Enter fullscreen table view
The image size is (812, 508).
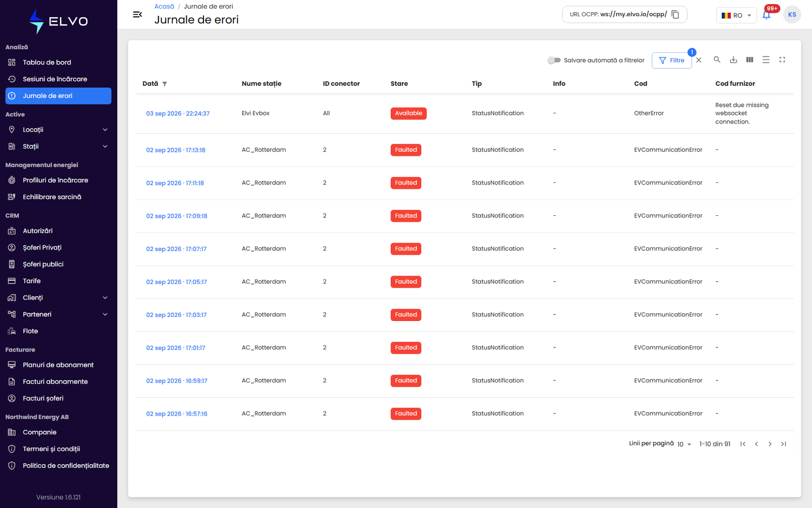[782, 60]
